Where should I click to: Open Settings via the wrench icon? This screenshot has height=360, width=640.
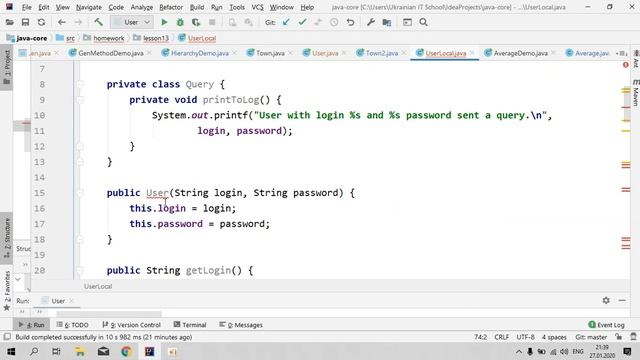tap(371, 22)
